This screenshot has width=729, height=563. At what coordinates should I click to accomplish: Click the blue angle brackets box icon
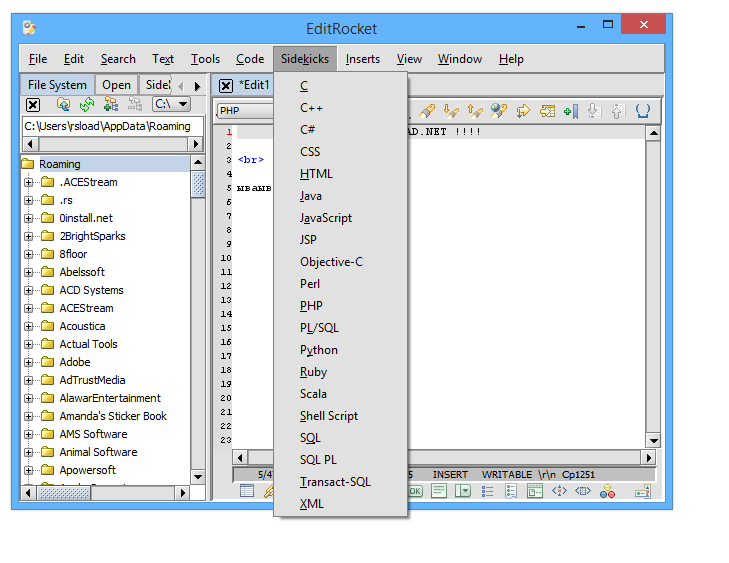[583, 491]
